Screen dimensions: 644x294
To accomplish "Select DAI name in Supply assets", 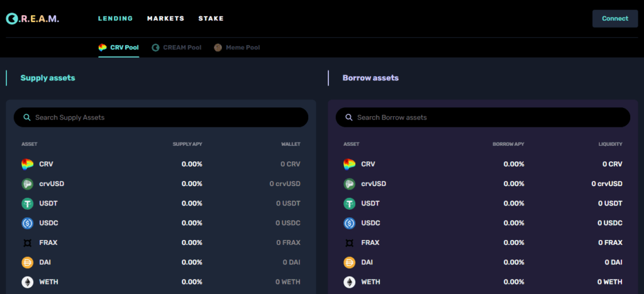I will point(45,263).
